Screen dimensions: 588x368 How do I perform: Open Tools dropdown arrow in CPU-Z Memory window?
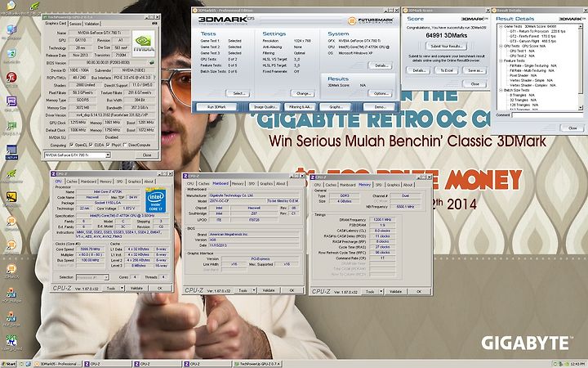point(381,291)
